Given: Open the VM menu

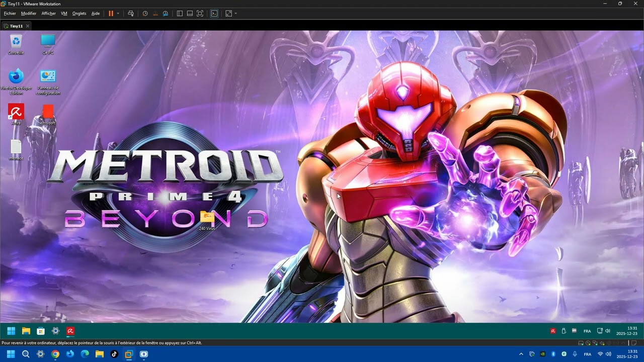Looking at the screenshot, I should click(64, 14).
